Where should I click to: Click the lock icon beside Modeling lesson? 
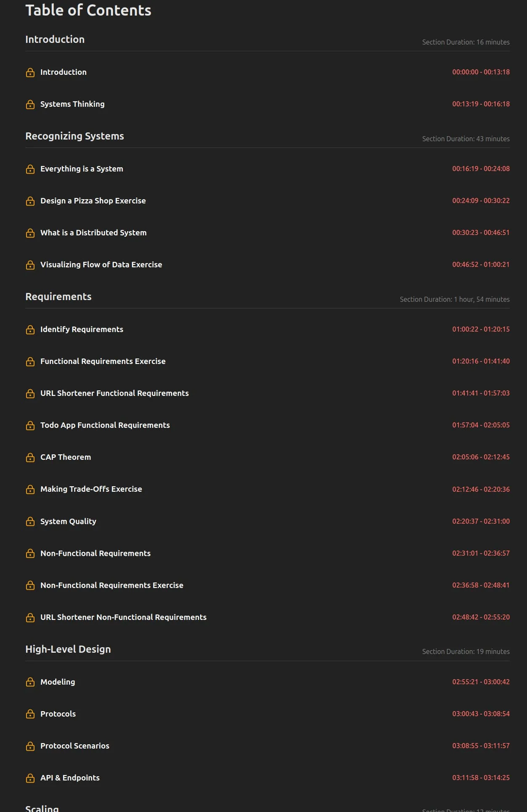click(x=30, y=682)
